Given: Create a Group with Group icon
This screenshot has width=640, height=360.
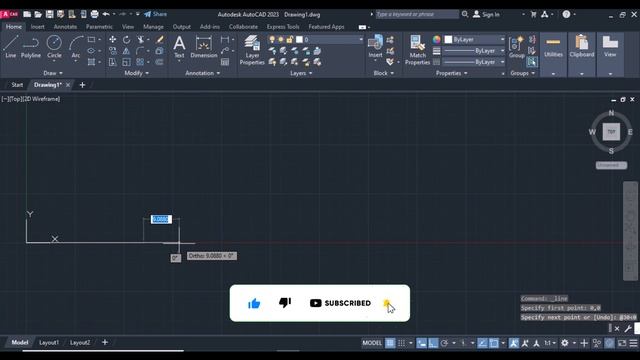Looking at the screenshot, I should pos(516,47).
